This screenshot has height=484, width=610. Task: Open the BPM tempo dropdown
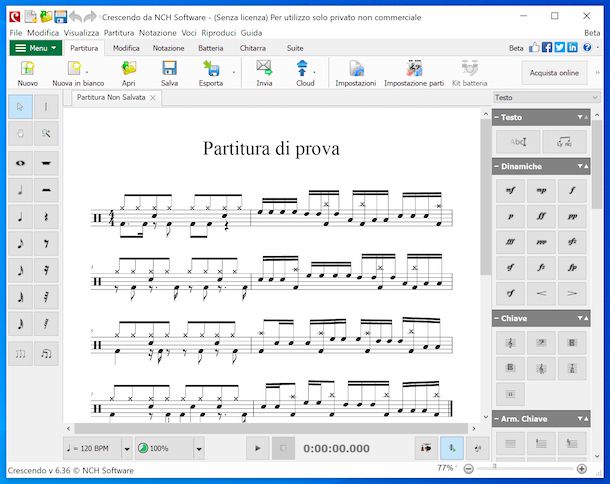(127, 449)
